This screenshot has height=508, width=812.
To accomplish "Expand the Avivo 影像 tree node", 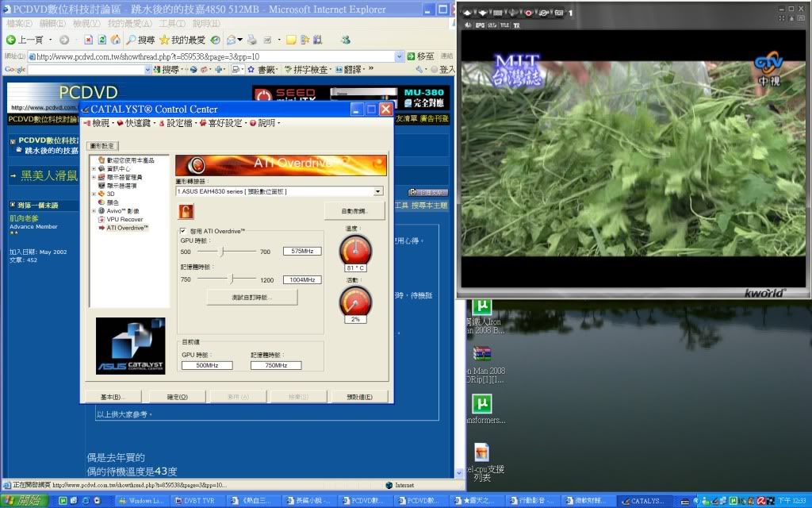I will [x=94, y=210].
